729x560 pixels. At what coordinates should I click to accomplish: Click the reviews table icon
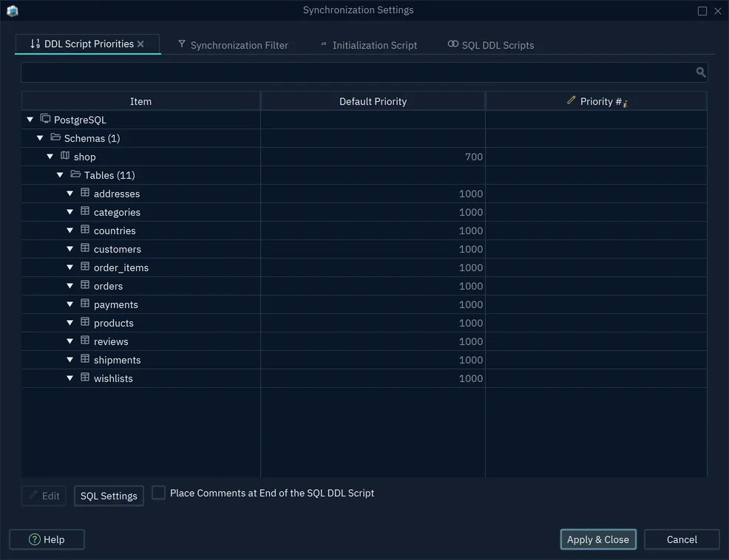[x=85, y=340]
